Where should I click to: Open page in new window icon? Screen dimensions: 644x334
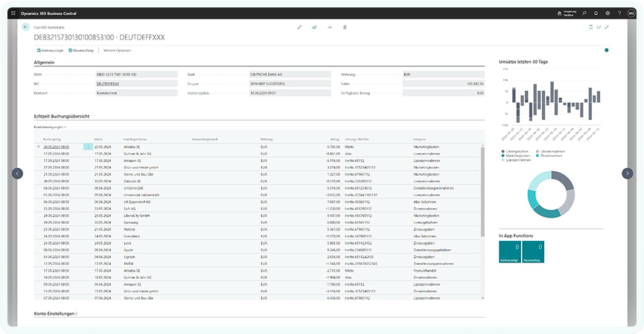tap(599, 27)
